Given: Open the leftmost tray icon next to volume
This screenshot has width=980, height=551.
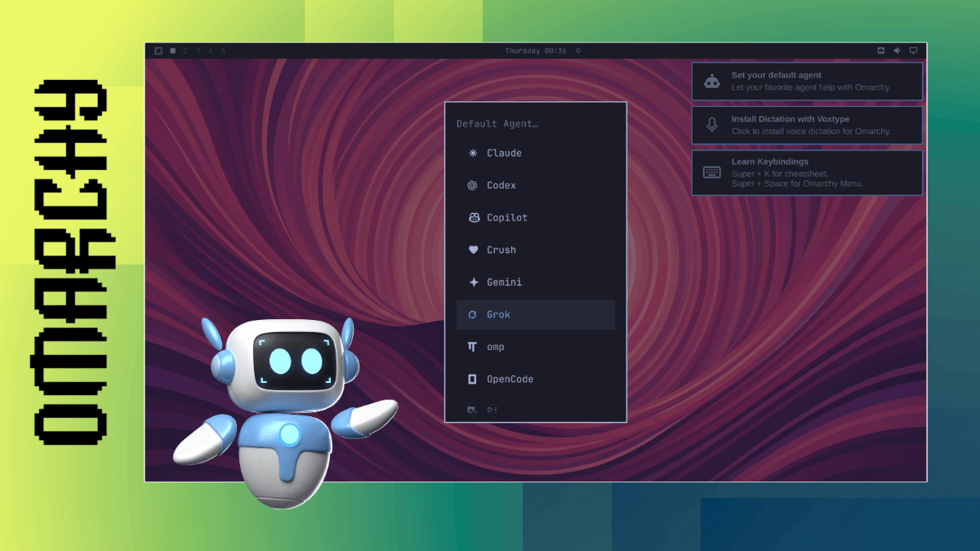Looking at the screenshot, I should click(880, 51).
